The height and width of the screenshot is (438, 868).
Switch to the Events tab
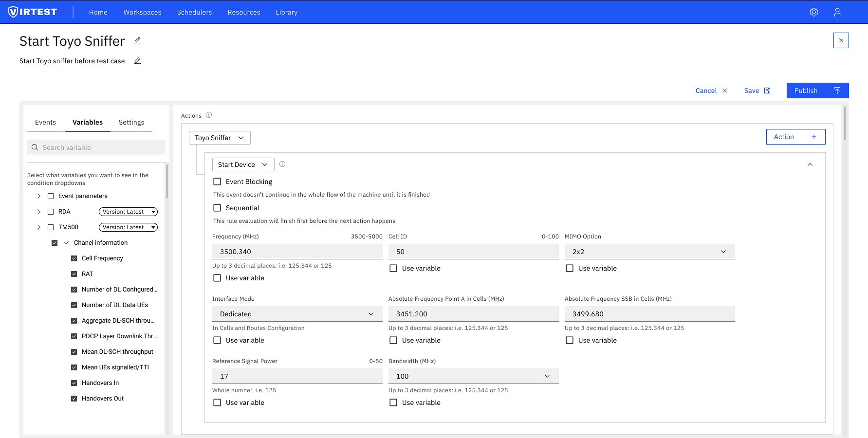pyautogui.click(x=45, y=122)
